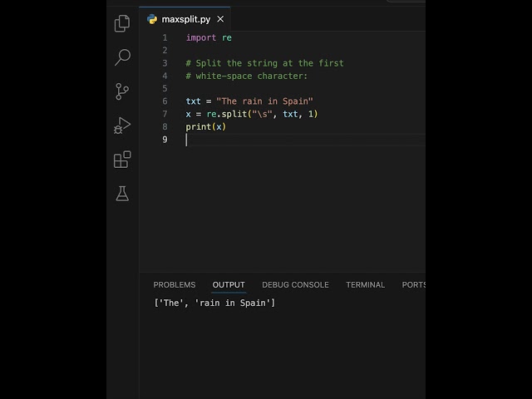Select the maxsplit.py tab
The height and width of the screenshot is (399, 532).
[x=185, y=19]
